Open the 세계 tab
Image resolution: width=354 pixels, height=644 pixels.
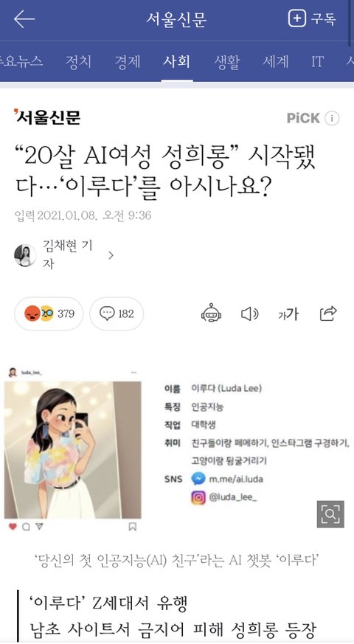(x=277, y=62)
